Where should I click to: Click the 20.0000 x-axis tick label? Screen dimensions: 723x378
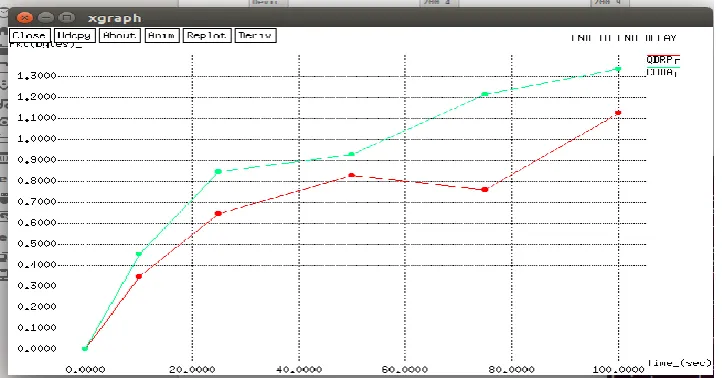click(x=192, y=369)
